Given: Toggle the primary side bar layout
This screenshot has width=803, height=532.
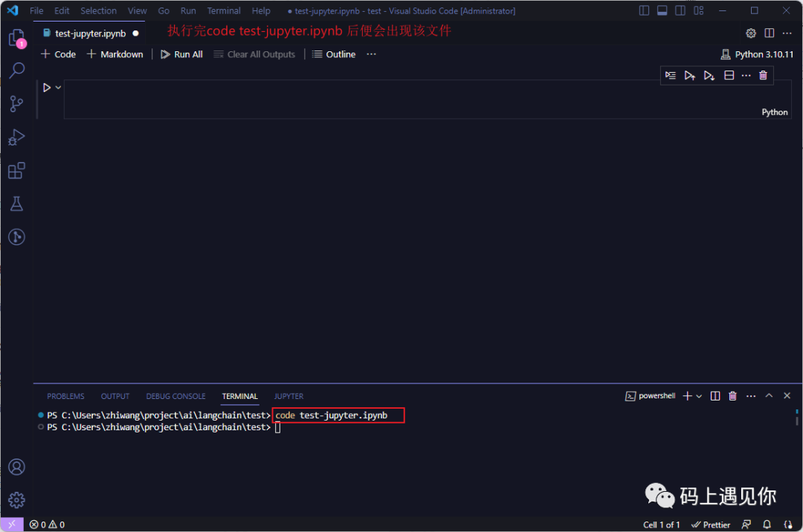Looking at the screenshot, I should pyautogui.click(x=644, y=10).
